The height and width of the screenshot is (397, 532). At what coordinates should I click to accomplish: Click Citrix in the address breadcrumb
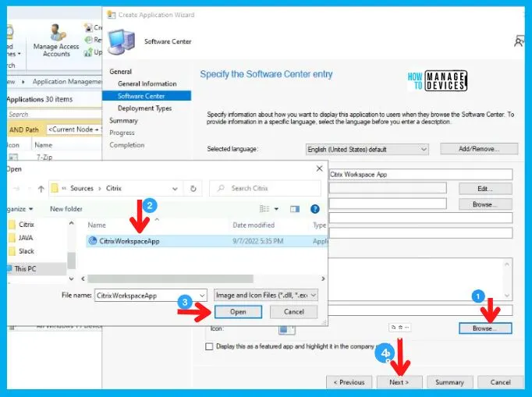pyautogui.click(x=114, y=188)
